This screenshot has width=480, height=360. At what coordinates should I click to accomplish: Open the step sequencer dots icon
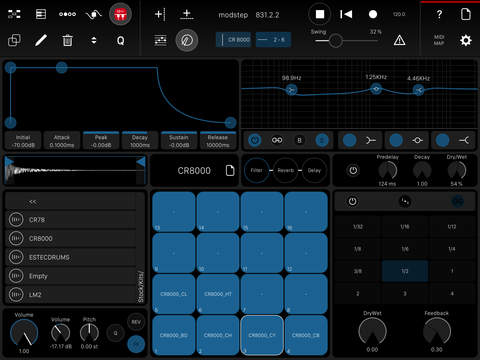pyautogui.click(x=67, y=14)
